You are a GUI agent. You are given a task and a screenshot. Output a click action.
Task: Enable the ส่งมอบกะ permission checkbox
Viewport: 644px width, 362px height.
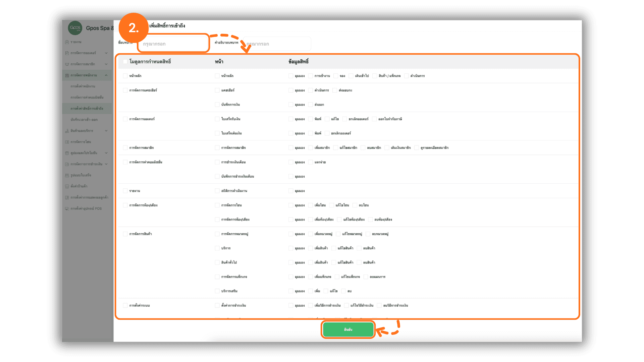(x=335, y=90)
